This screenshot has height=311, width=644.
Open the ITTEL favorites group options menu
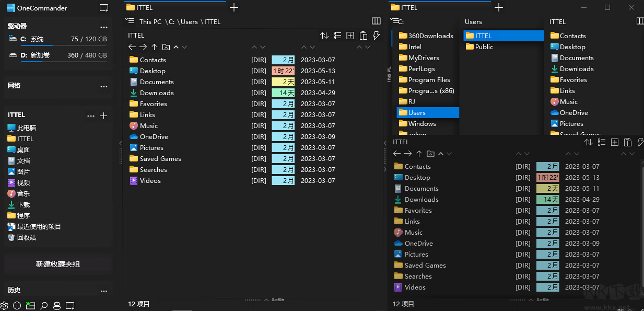click(91, 116)
